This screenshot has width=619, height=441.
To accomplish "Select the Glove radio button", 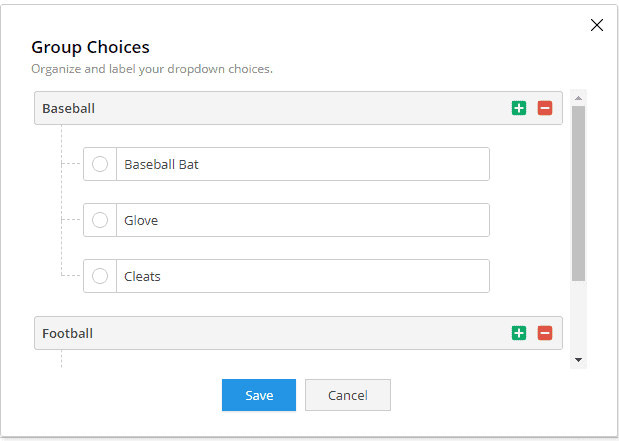I will [x=100, y=220].
